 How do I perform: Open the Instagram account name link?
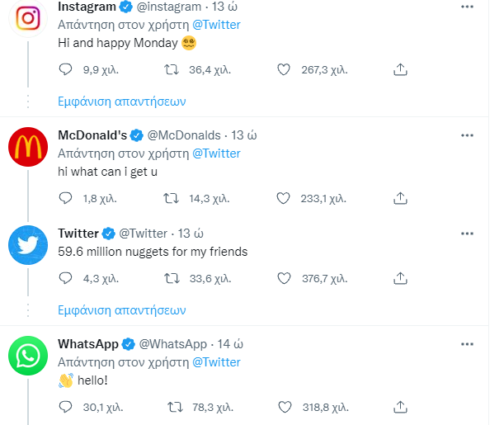pos(87,7)
